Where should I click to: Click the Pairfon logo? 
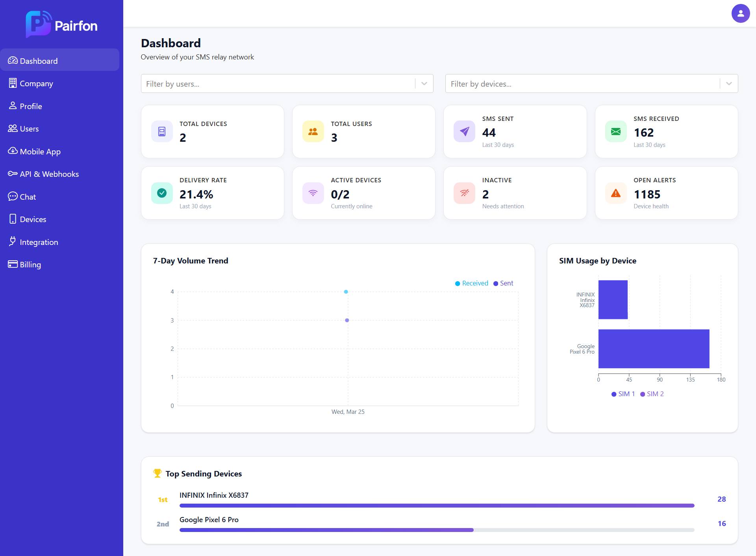click(x=62, y=24)
